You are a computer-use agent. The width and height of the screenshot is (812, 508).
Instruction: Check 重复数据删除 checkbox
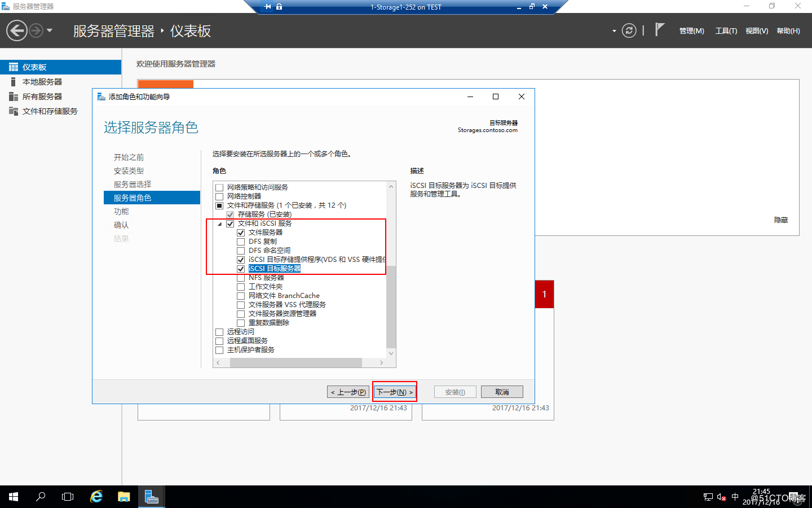[x=241, y=323]
